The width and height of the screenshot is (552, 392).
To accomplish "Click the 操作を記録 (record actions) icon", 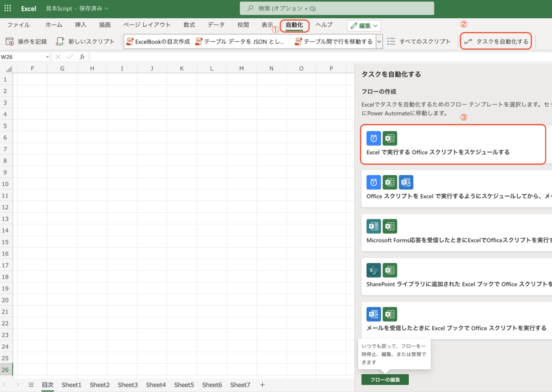I will [10, 41].
